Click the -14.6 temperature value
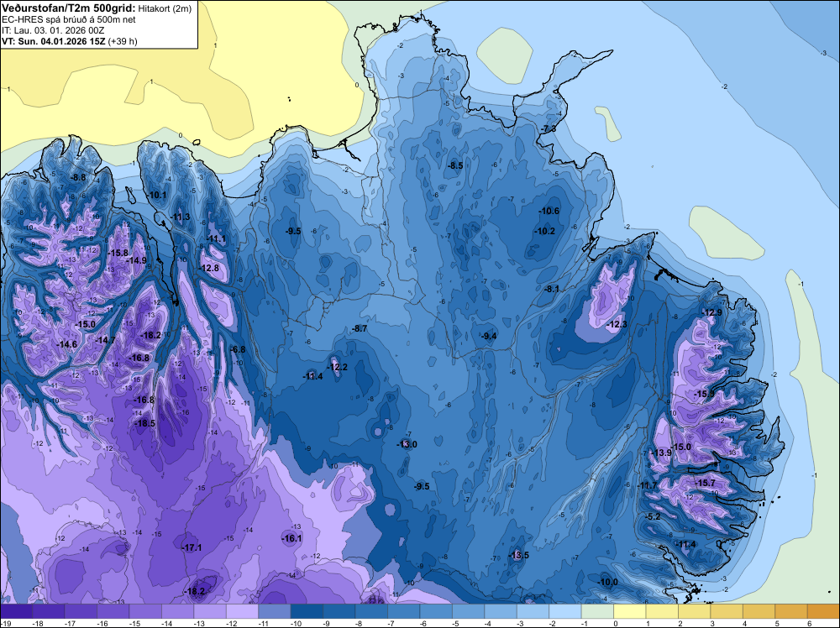Screen dimensions: 840x628 point(67,344)
